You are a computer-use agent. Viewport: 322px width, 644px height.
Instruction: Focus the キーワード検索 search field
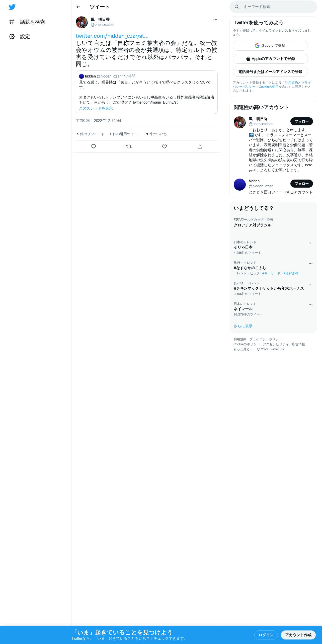point(273,7)
